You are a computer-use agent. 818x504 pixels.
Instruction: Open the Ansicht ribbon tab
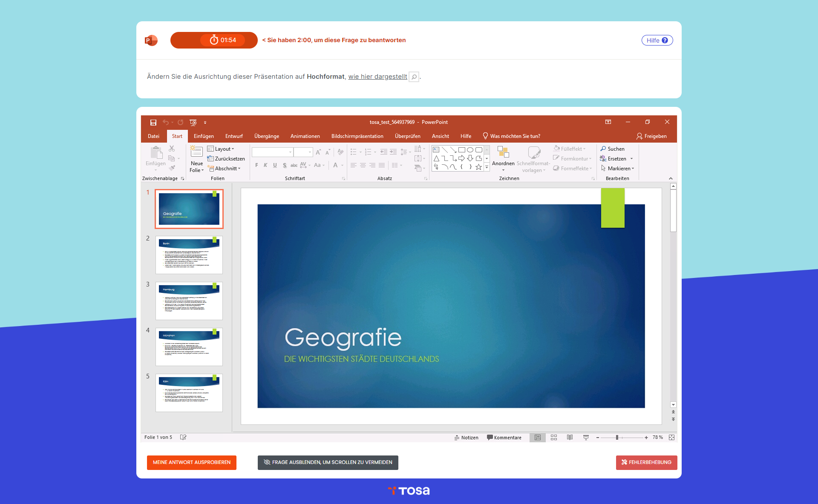(440, 136)
